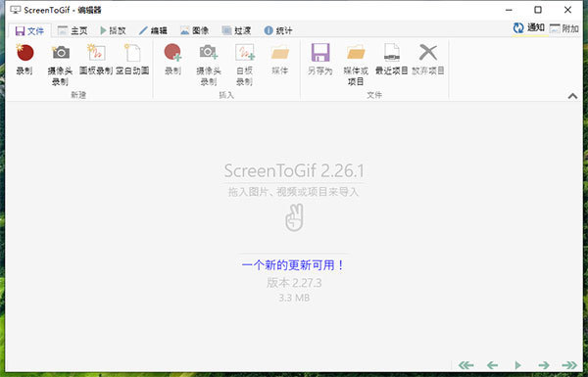Viewport: 588px width, 377px height.
Task: Switch to the 统计 tab
Action: click(278, 30)
